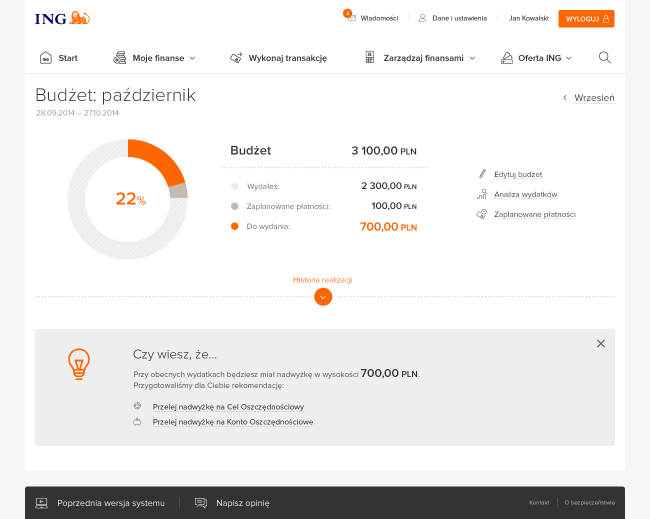Expand Historia realizacji with orange chevron
650x519 pixels.
tap(323, 297)
